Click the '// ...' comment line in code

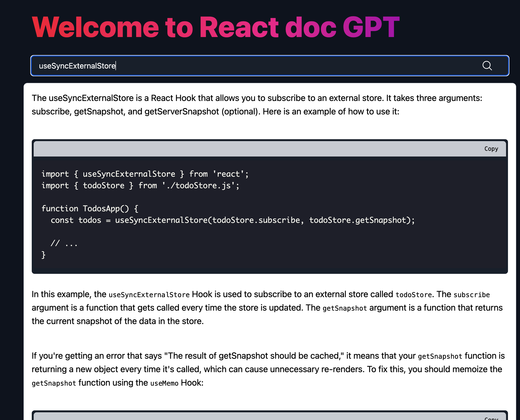(64, 243)
